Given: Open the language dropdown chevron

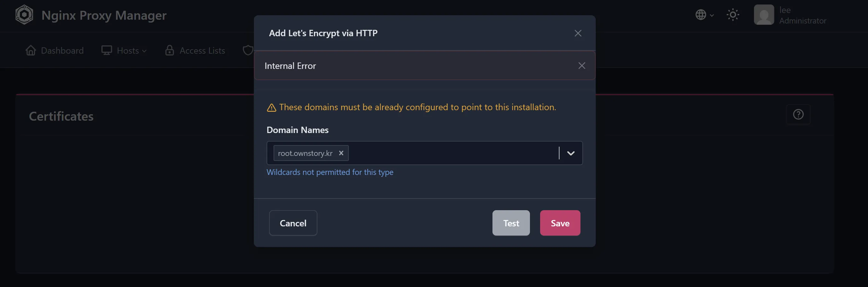Looking at the screenshot, I should (x=711, y=16).
